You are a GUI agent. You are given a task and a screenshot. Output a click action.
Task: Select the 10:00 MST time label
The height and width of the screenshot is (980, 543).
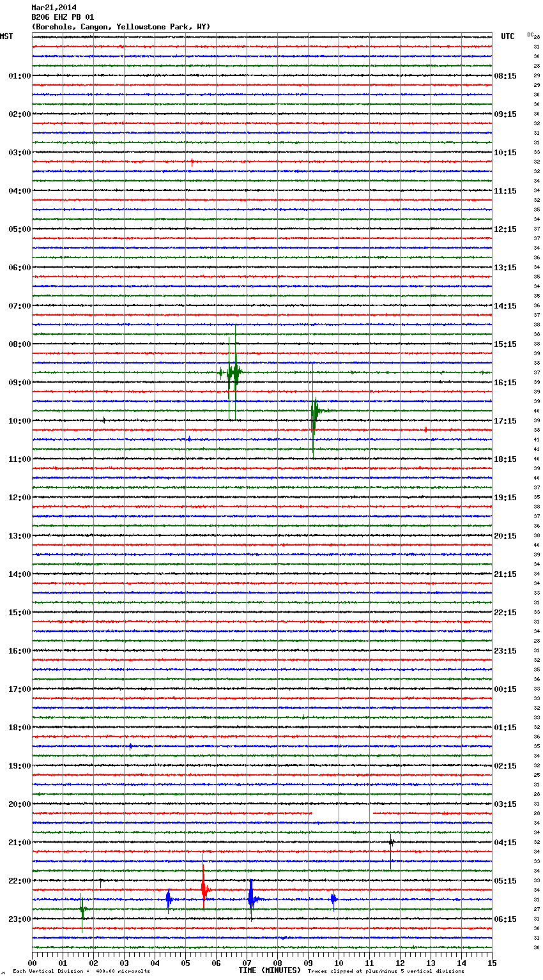point(20,421)
